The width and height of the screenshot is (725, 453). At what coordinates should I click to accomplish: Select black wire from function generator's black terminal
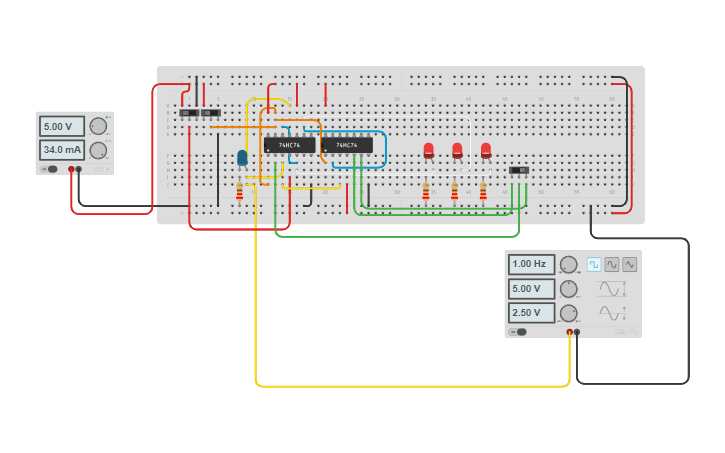click(x=688, y=310)
